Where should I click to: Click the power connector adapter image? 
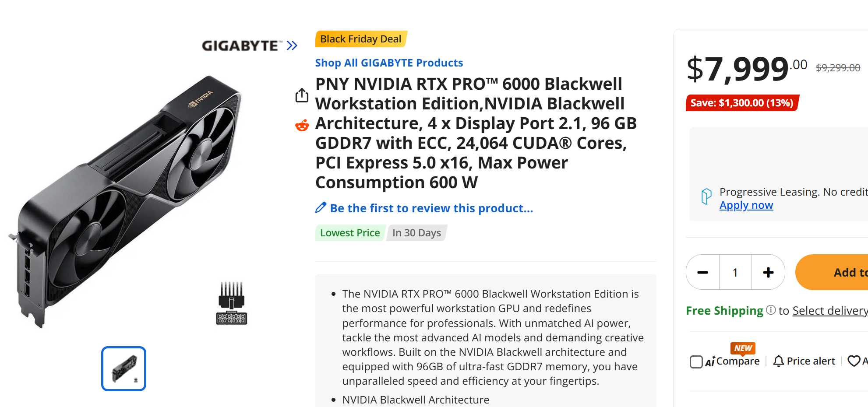(232, 303)
